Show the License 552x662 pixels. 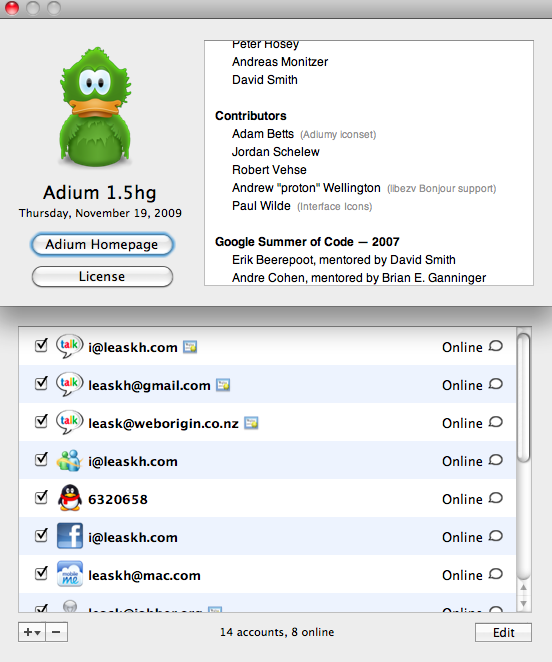tap(102, 277)
